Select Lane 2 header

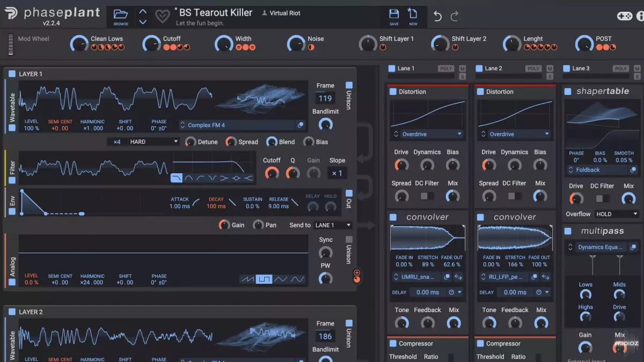[x=493, y=68]
